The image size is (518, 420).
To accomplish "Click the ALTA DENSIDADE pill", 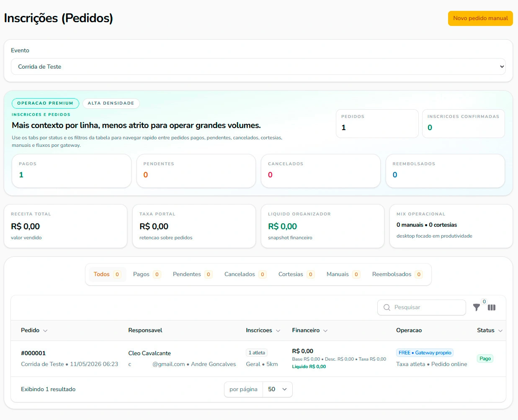I will click(111, 103).
